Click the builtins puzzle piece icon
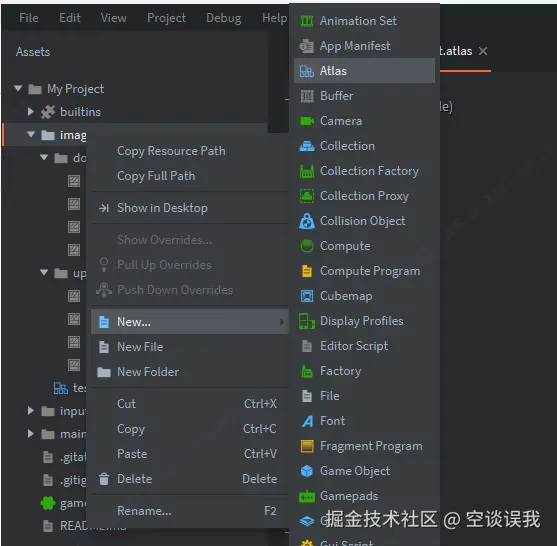 48,112
